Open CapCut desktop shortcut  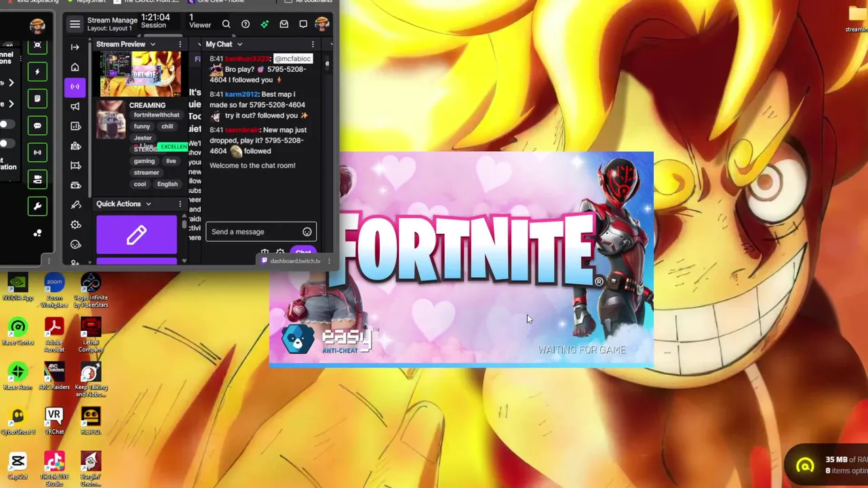click(x=18, y=466)
